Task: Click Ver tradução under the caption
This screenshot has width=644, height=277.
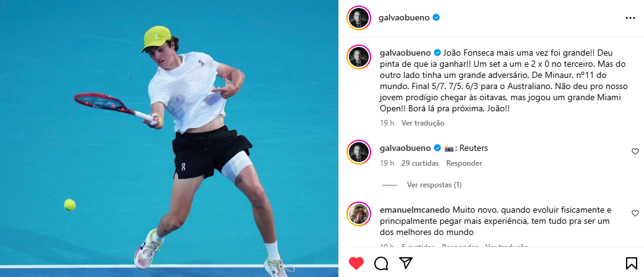Action: click(423, 122)
